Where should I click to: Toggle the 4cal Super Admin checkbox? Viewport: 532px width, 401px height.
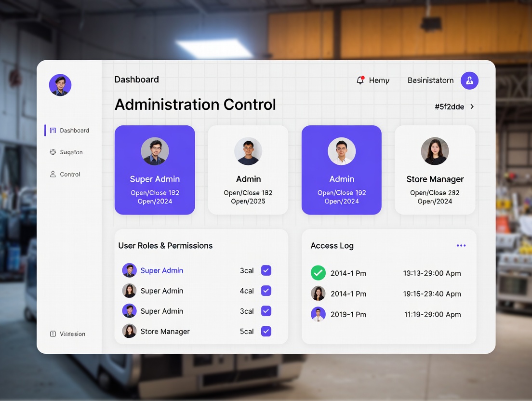(x=266, y=291)
